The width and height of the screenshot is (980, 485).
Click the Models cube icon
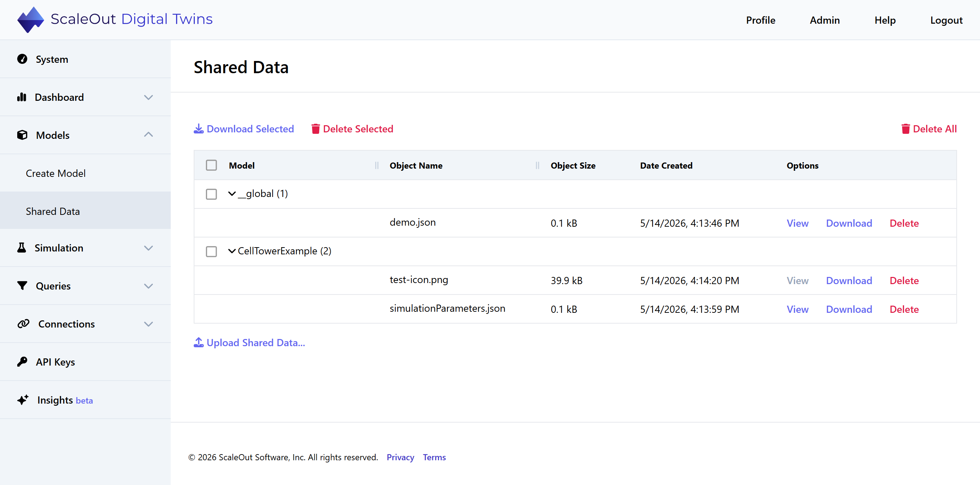point(22,135)
